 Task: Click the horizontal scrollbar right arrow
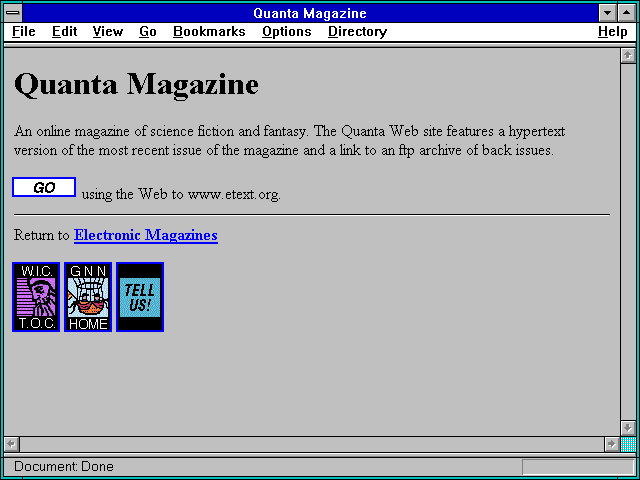(x=612, y=444)
